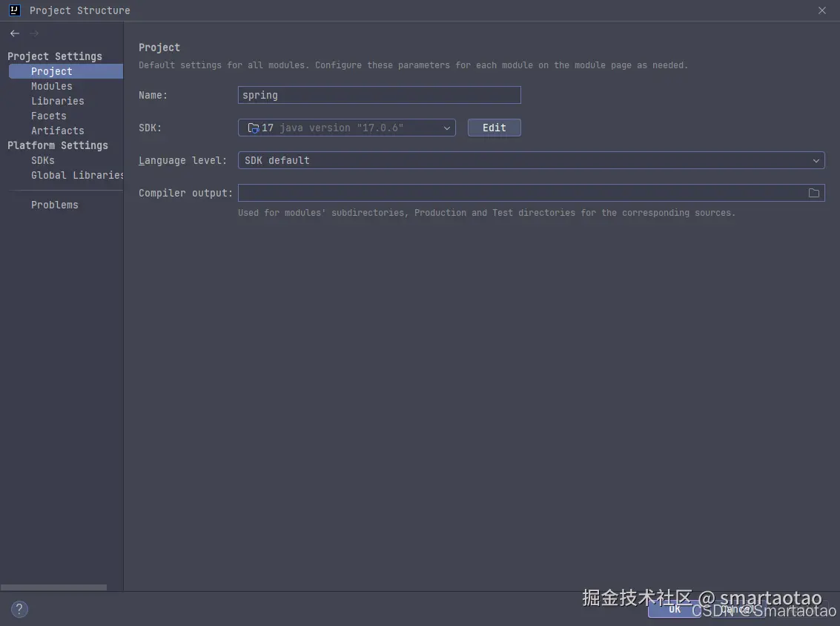The height and width of the screenshot is (626, 840).
Task: Switch to the Facets page
Action: (x=49, y=116)
